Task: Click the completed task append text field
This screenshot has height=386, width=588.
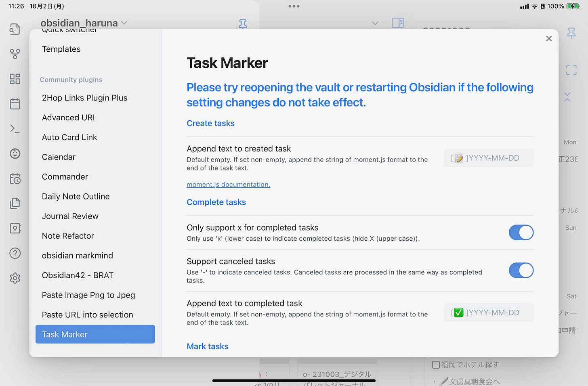Action: pos(489,313)
